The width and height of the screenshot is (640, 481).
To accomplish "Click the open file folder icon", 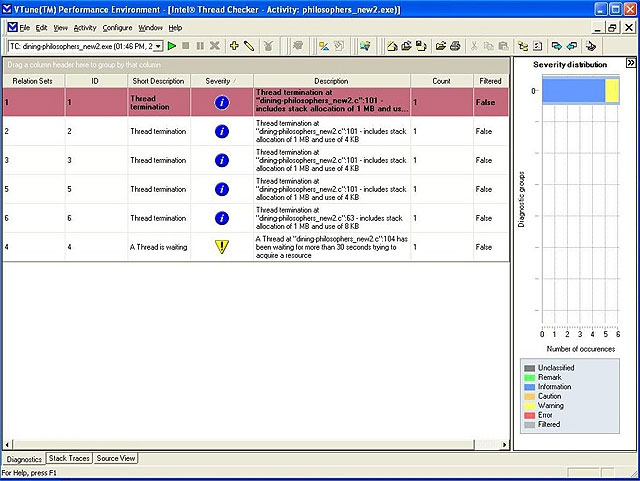I will coord(441,46).
